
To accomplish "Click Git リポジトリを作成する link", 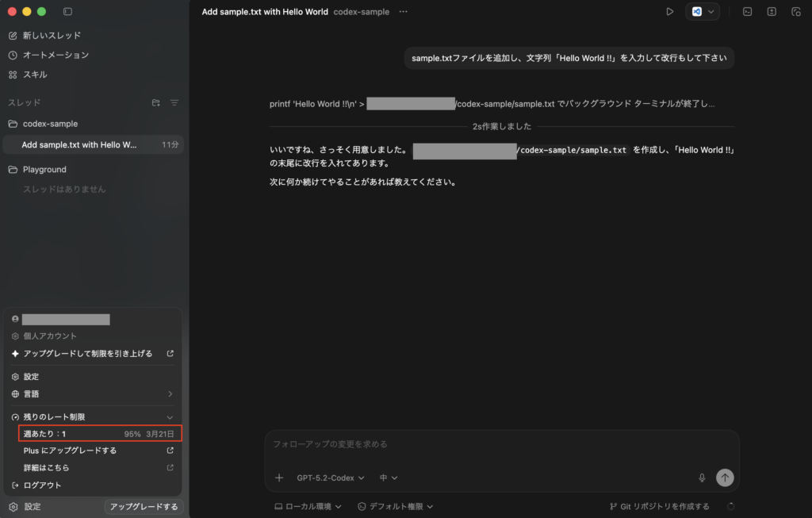I will (x=659, y=506).
